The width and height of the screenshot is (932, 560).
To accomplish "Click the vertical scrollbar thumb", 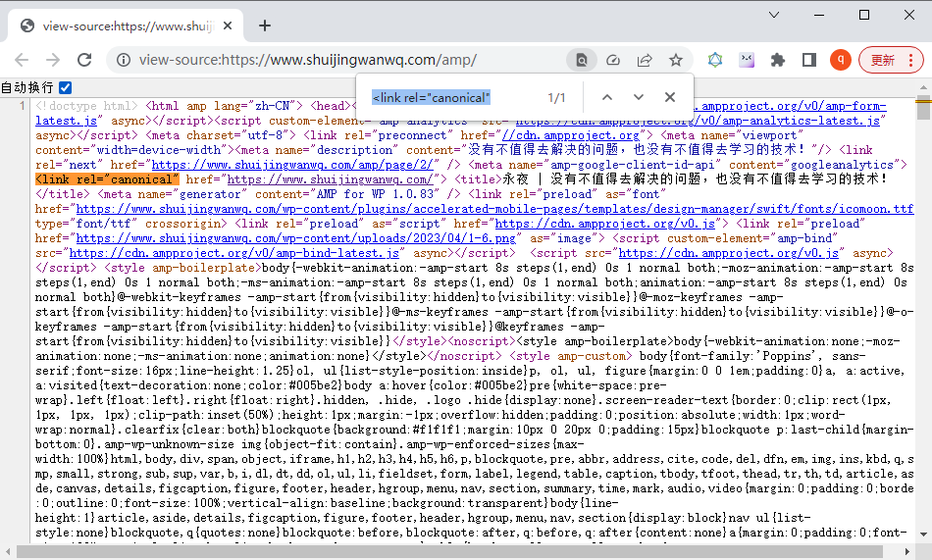I will click(923, 110).
